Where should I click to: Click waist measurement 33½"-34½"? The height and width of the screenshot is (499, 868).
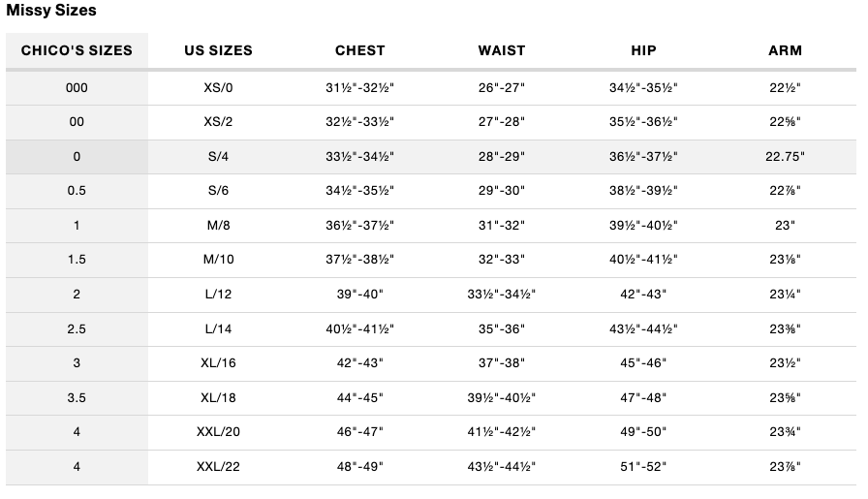501,295
